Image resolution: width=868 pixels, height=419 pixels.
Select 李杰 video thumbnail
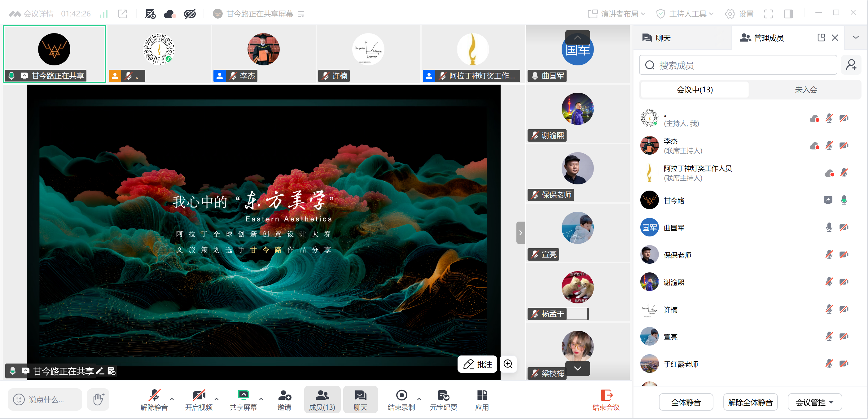(x=264, y=54)
